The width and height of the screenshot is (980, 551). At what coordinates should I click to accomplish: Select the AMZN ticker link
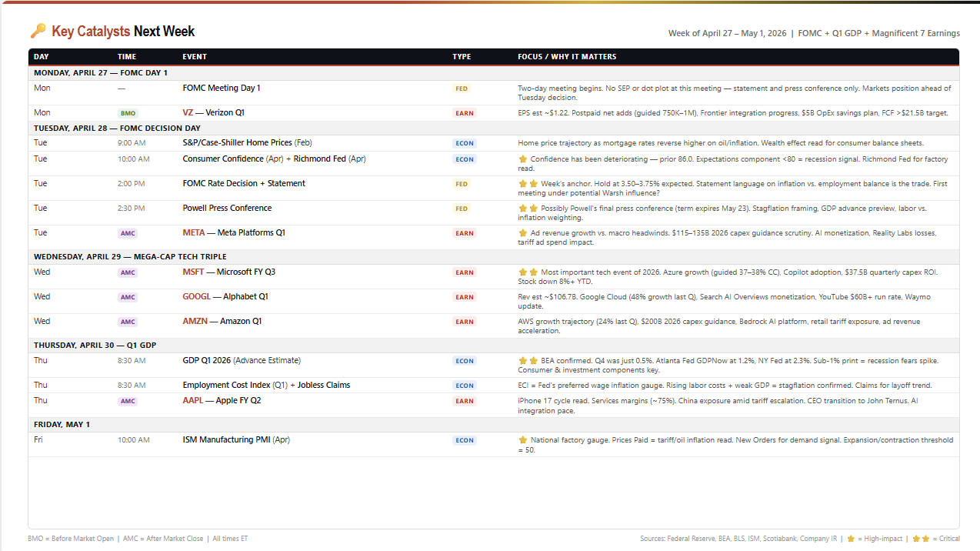(x=195, y=322)
